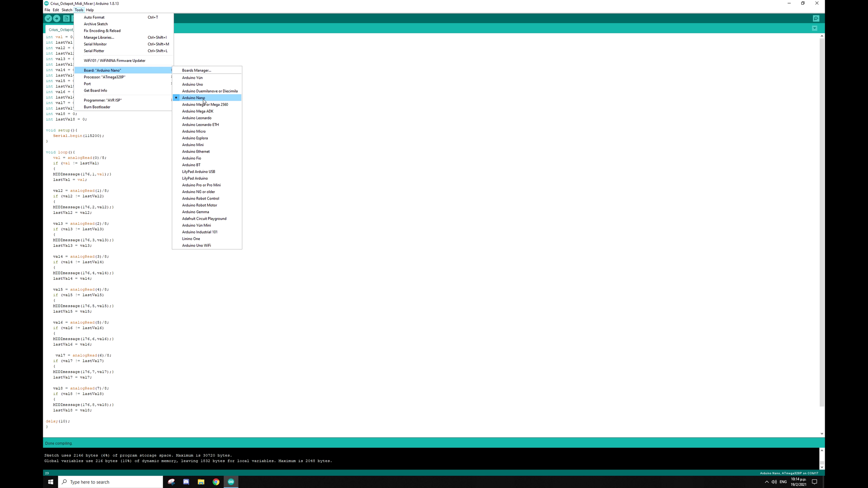Open Boards Manager entry
The image size is (868, 488).
tap(196, 70)
